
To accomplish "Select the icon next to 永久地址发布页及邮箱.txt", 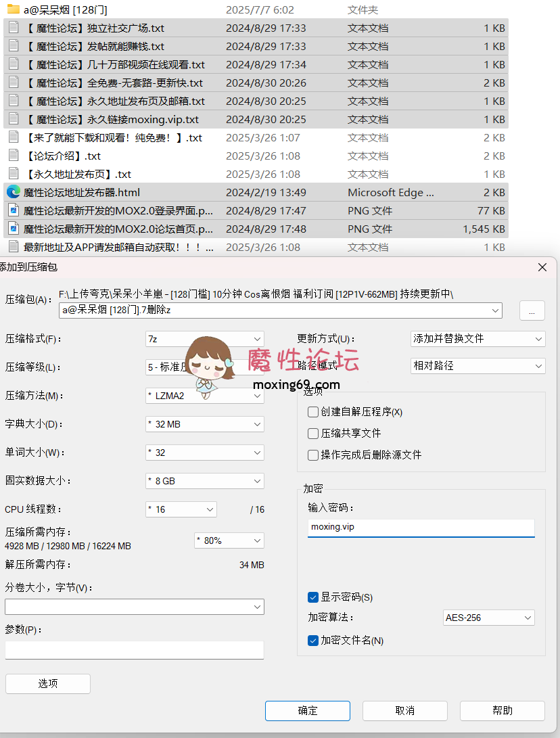I will tap(14, 101).
